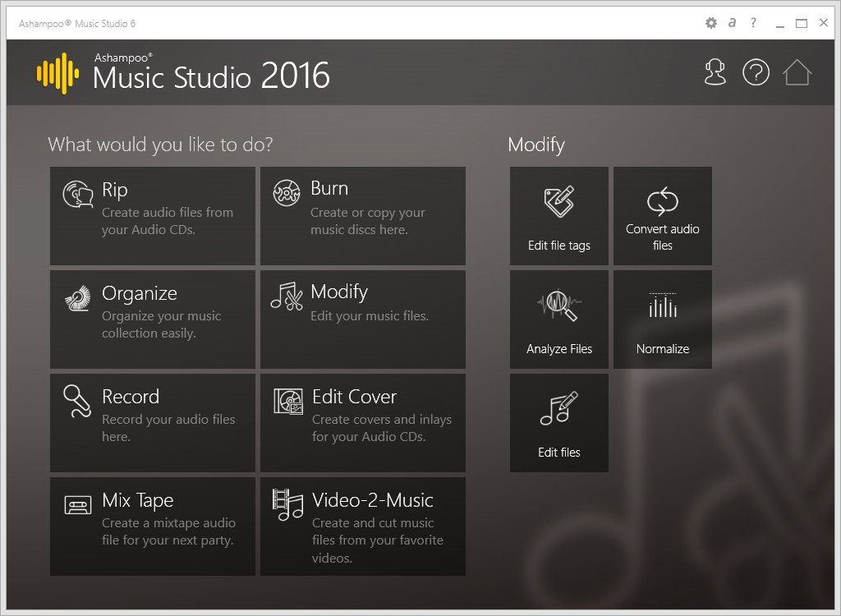This screenshot has height=616, width=841.
Task: Maximize the Music Studio window
Action: (802, 23)
